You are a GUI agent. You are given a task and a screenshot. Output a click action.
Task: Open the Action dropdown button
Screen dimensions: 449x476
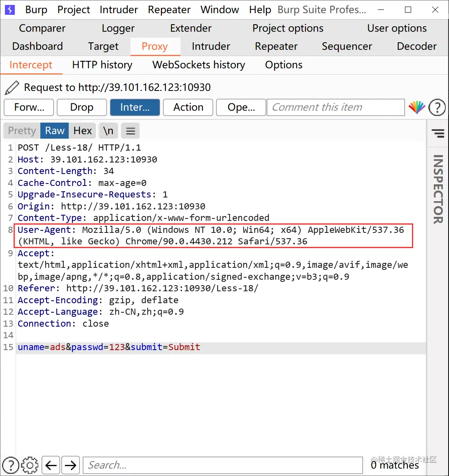tap(188, 107)
